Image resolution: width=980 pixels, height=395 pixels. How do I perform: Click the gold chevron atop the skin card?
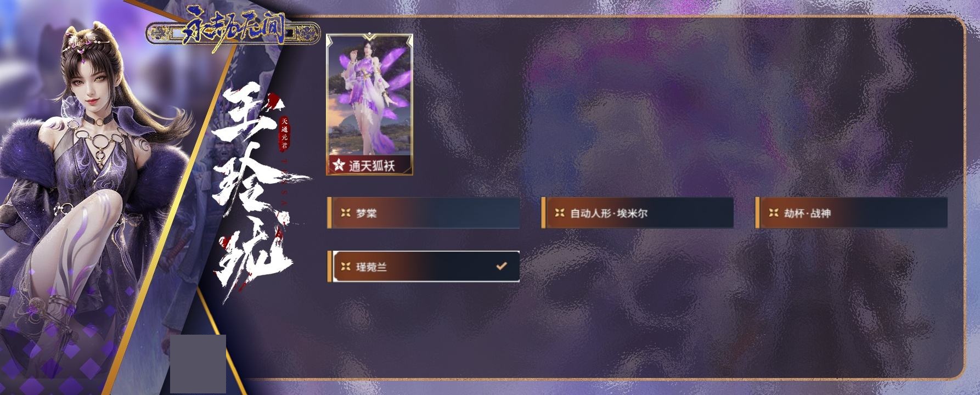coord(369,37)
